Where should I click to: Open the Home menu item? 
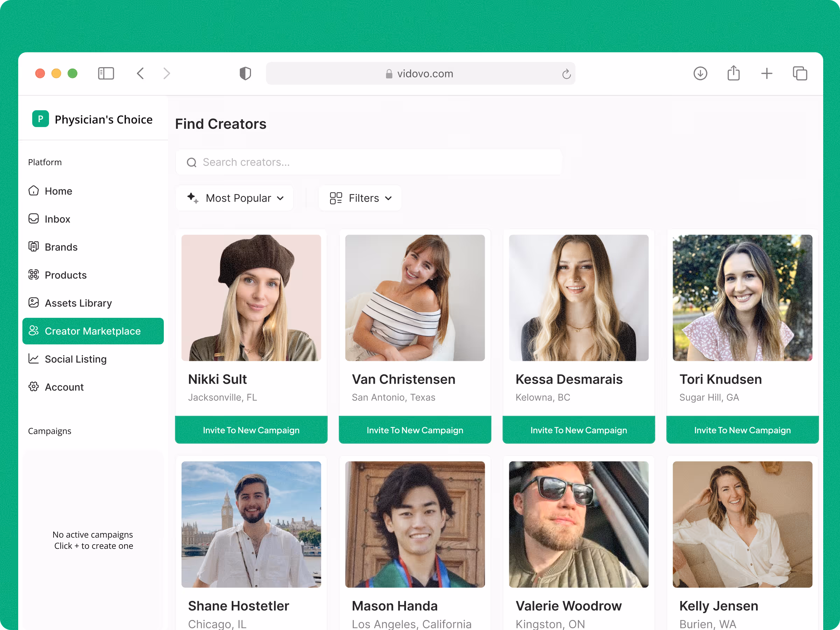[93, 191]
